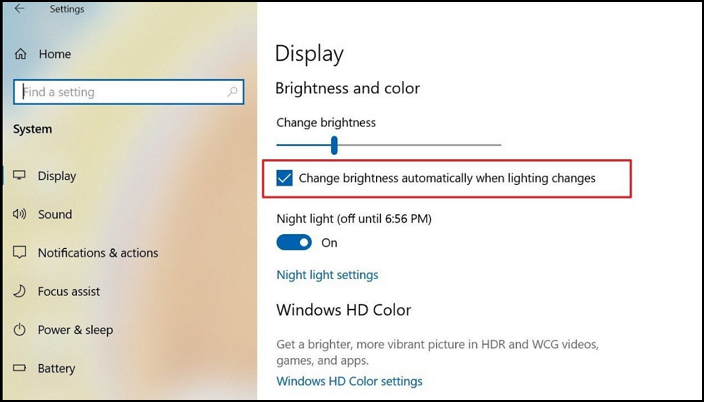Click the Display monitor icon

pyautogui.click(x=19, y=175)
